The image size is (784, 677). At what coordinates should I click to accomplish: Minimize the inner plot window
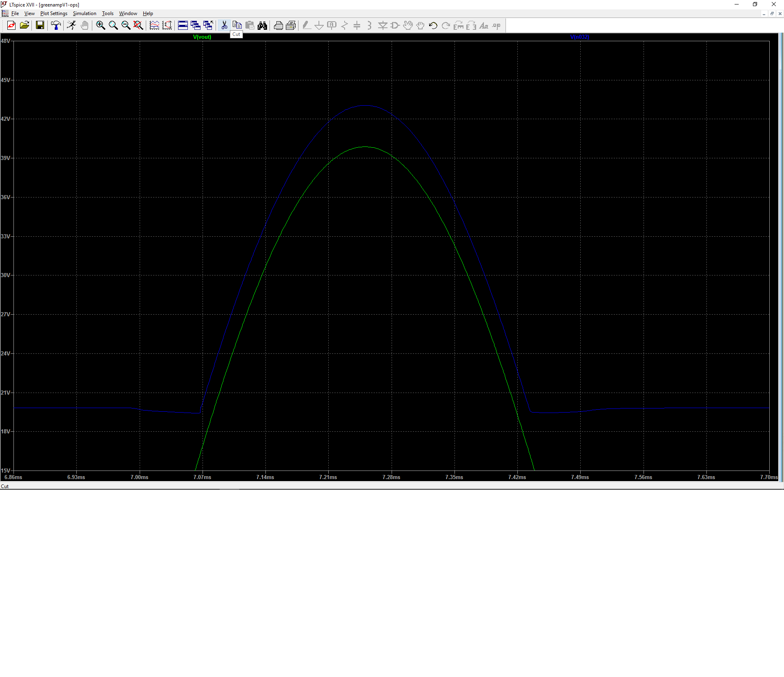click(x=764, y=13)
